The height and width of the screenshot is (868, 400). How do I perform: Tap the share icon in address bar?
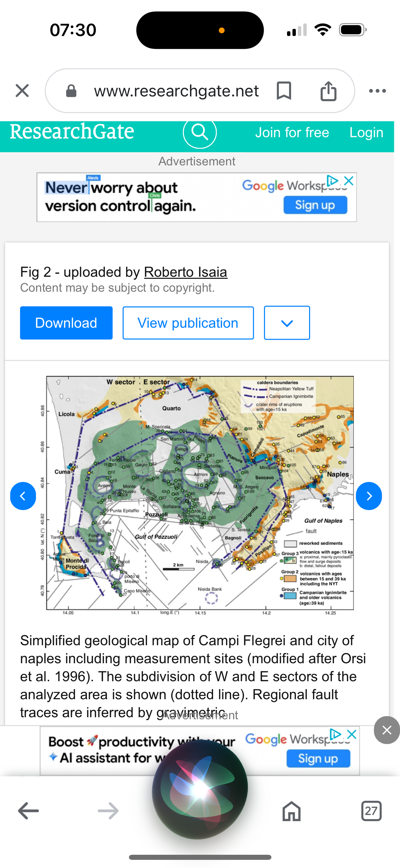click(x=328, y=91)
